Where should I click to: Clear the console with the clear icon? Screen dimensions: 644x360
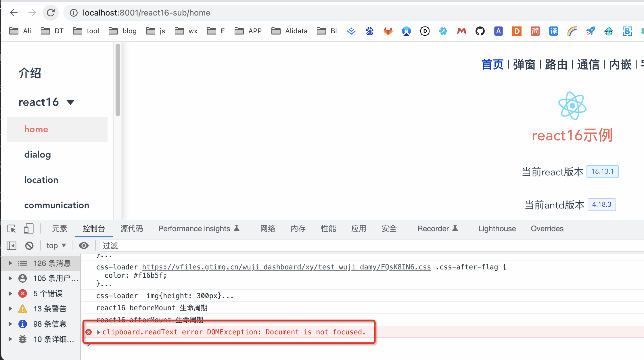(x=29, y=245)
